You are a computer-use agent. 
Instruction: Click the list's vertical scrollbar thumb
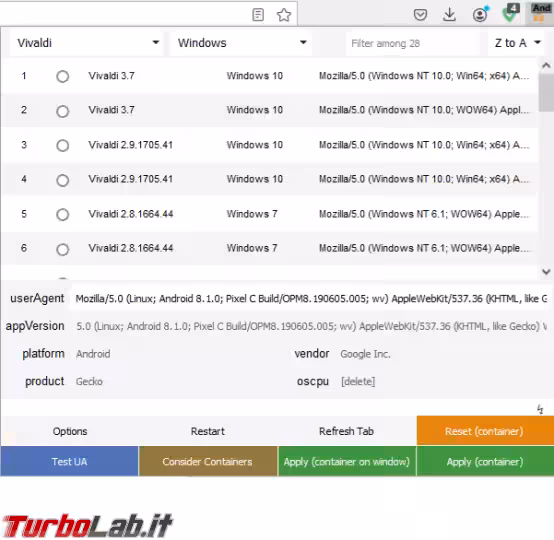pos(546,93)
